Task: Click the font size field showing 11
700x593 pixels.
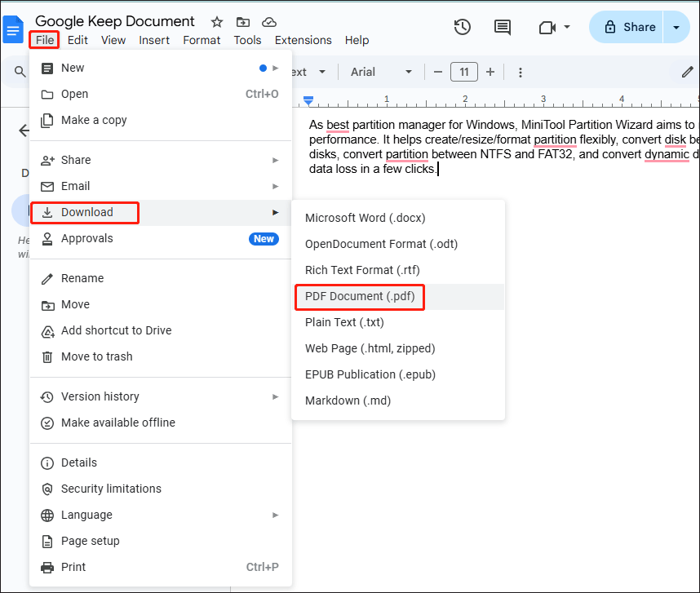Action: [464, 72]
